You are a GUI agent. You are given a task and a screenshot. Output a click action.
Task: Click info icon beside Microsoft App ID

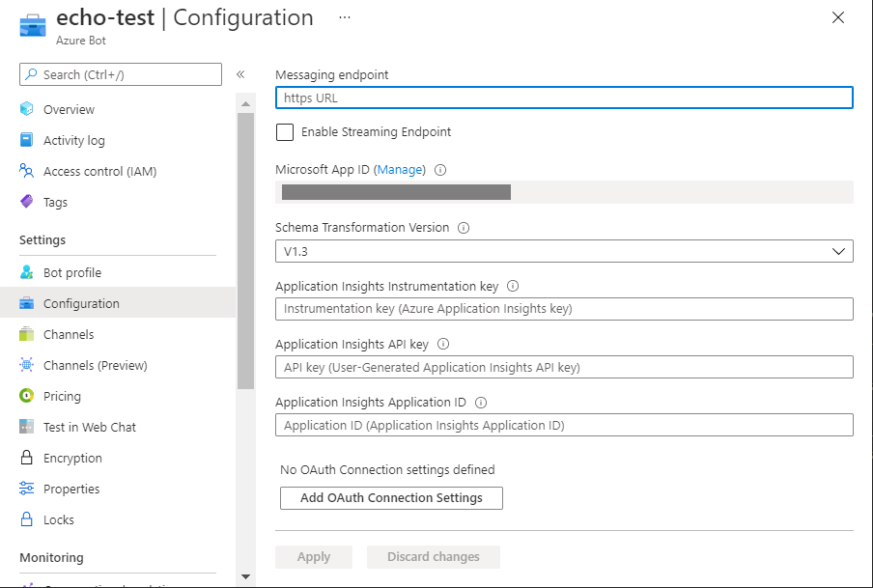440,170
